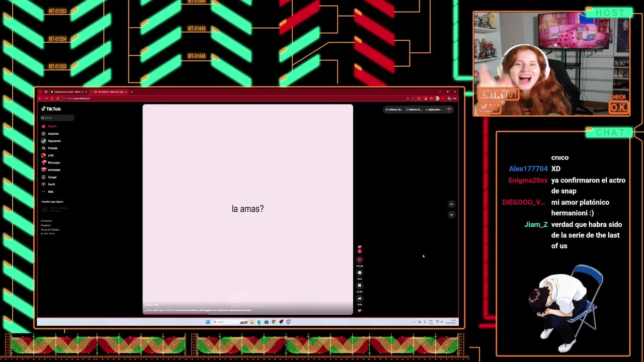This screenshot has width=644, height=362.
Task: Click the browser back arrow
Action: coord(40,99)
